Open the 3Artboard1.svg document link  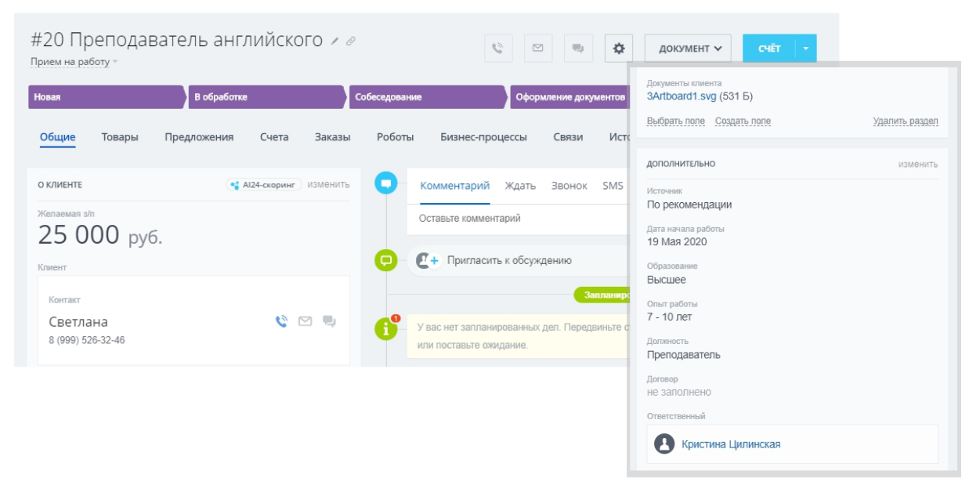pyautogui.click(x=682, y=96)
